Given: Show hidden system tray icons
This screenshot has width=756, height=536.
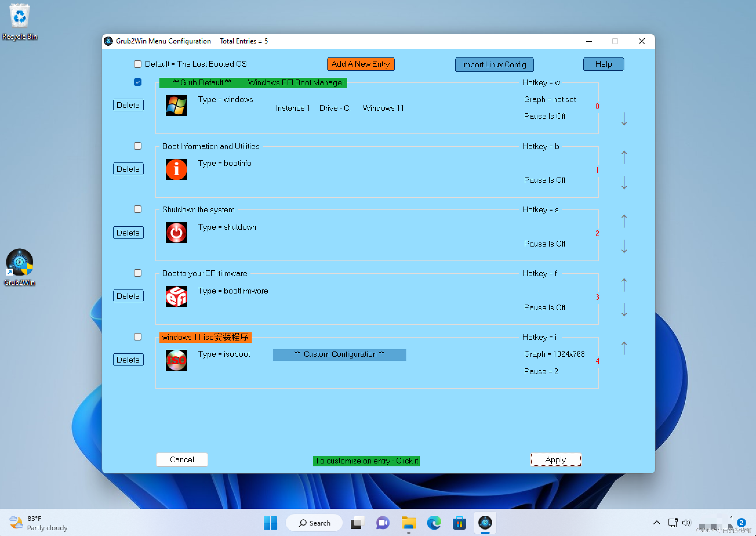Looking at the screenshot, I should (657, 522).
